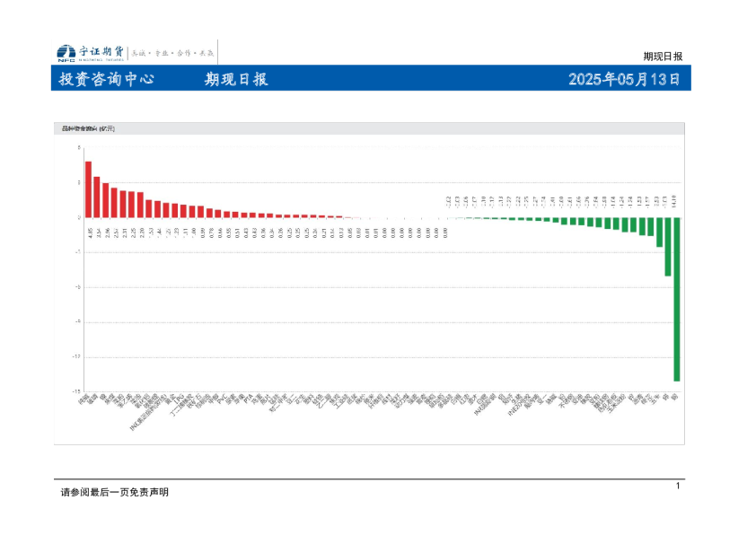Click the -15 y-axis tick label
756x535 pixels.
78,391
